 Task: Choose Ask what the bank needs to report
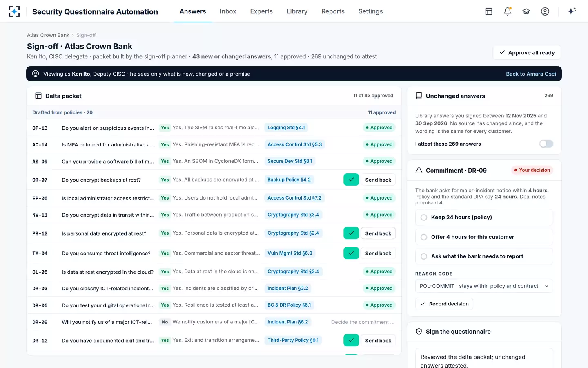tap(484, 256)
